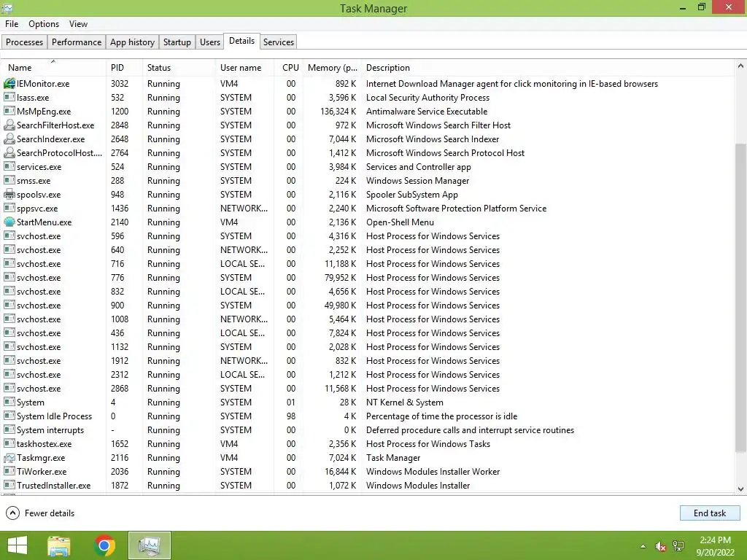Click the sppsvc.exe process icon
The height and width of the screenshot is (560, 747).
[9, 208]
